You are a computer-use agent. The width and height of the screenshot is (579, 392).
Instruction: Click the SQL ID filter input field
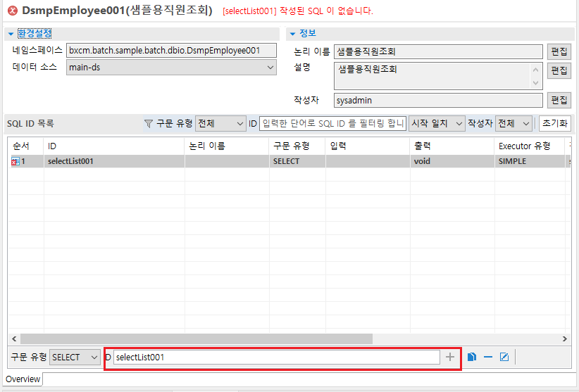coord(332,123)
